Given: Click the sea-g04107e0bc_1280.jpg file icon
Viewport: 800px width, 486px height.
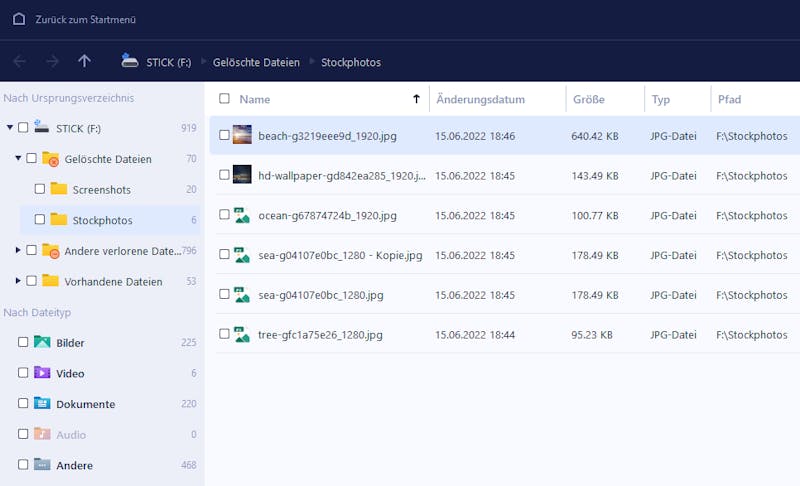Looking at the screenshot, I should pos(242,295).
